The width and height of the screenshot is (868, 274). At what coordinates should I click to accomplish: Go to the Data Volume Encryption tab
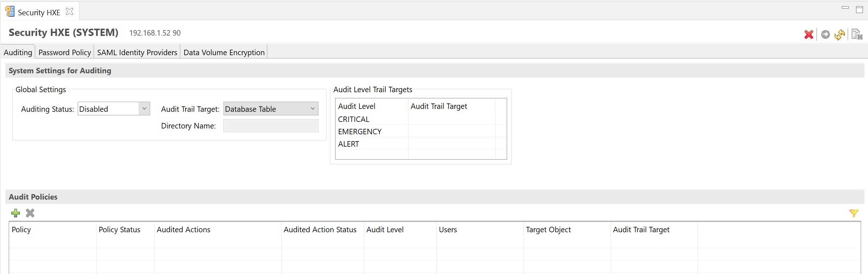click(x=224, y=53)
